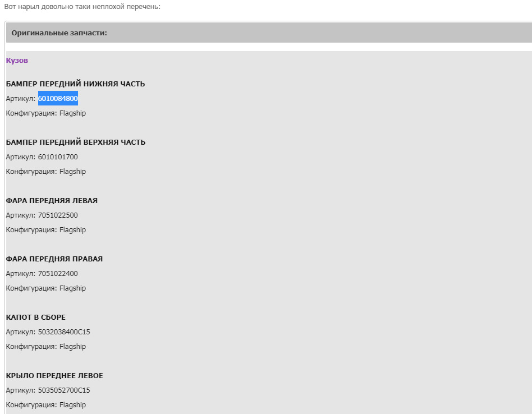
Task: Click Flagship configuration under upper front bumper
Action: pyautogui.click(x=72, y=172)
